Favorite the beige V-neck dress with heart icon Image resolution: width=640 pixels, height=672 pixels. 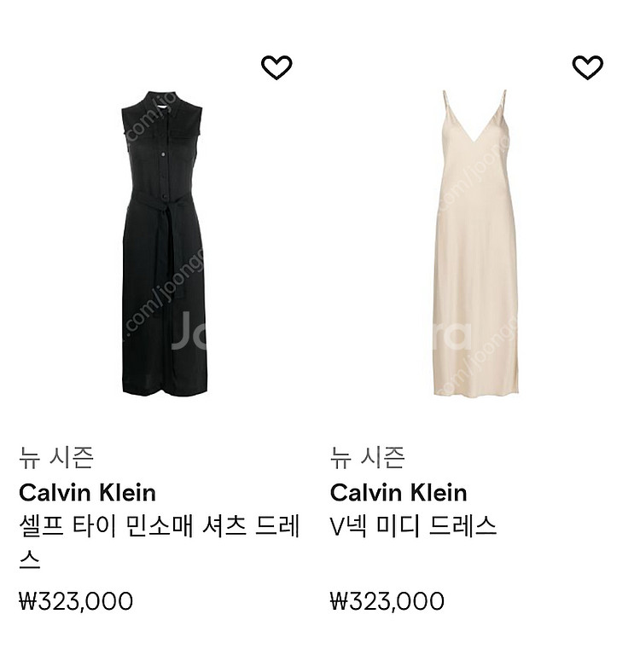click(588, 67)
